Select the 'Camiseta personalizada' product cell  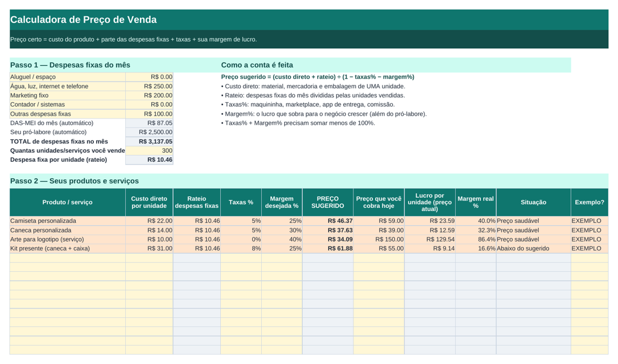(67, 221)
